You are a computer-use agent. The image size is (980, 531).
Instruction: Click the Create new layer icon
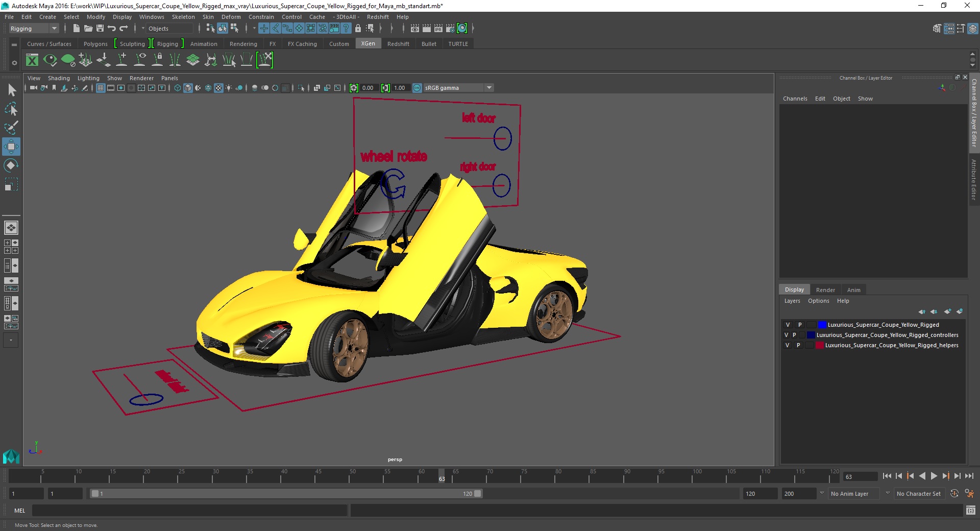point(947,311)
